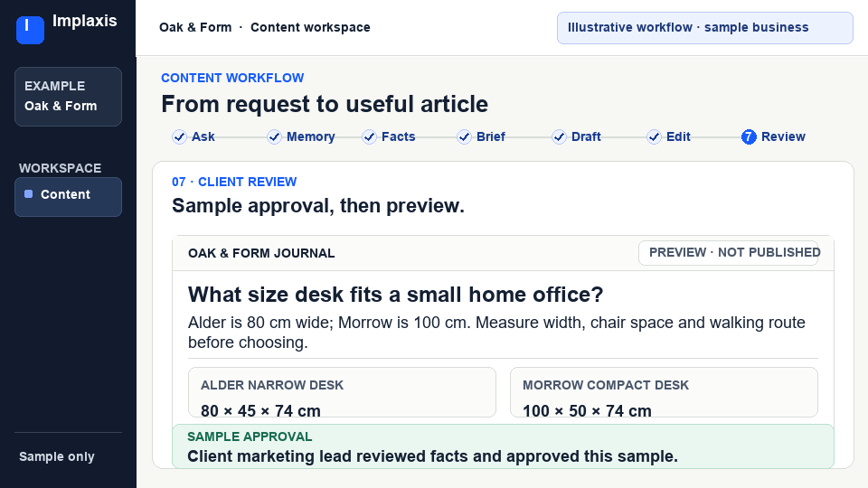Screen dimensions: 868x488
Task: Click the number 7 Review step badge
Action: (x=749, y=136)
